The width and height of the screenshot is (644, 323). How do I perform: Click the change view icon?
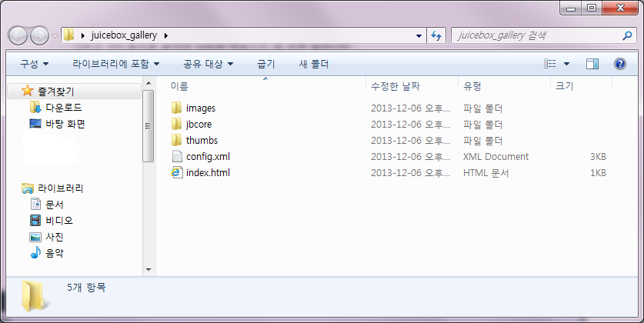point(550,64)
